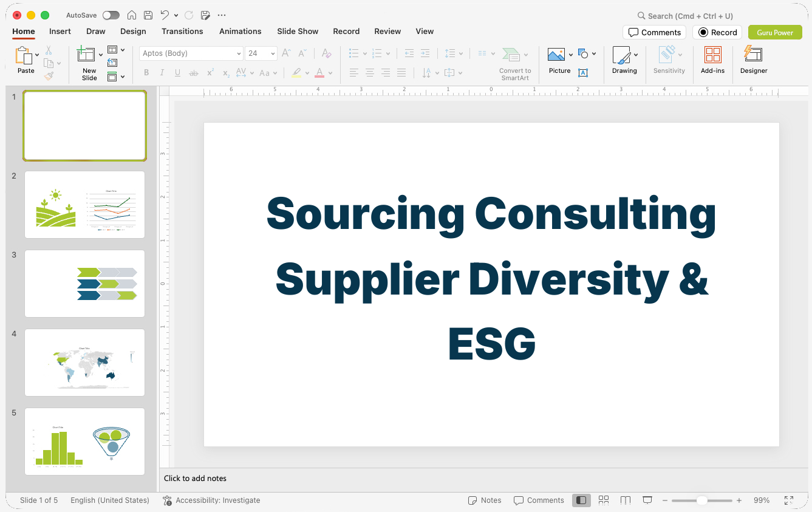Click the Convert to SmartArt icon
The width and height of the screenshot is (812, 512).
click(511, 55)
